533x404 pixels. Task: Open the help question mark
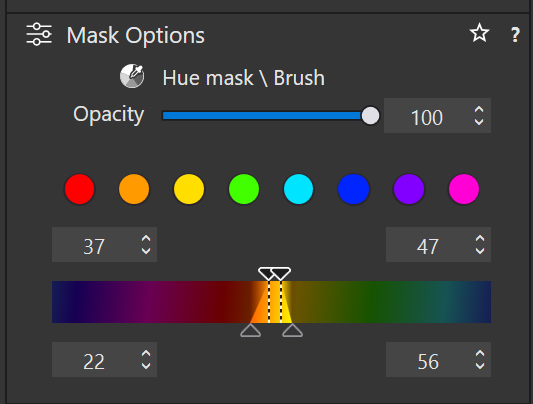[515, 35]
